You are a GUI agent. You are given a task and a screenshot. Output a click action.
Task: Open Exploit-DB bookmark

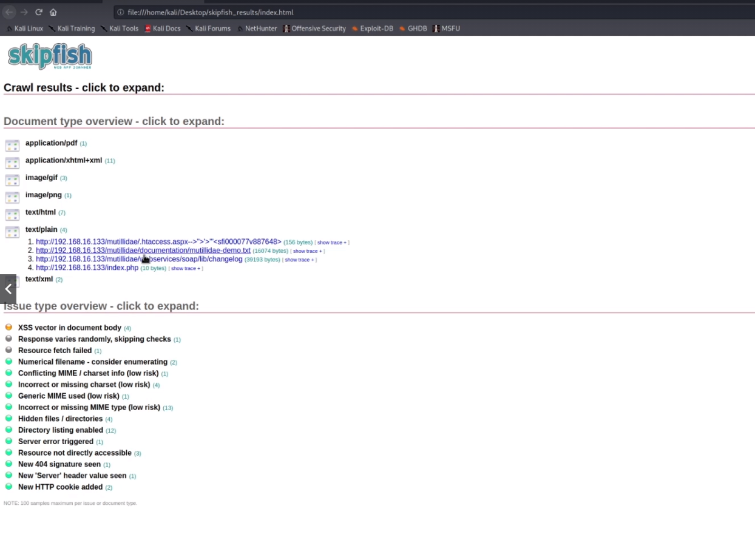pos(376,29)
